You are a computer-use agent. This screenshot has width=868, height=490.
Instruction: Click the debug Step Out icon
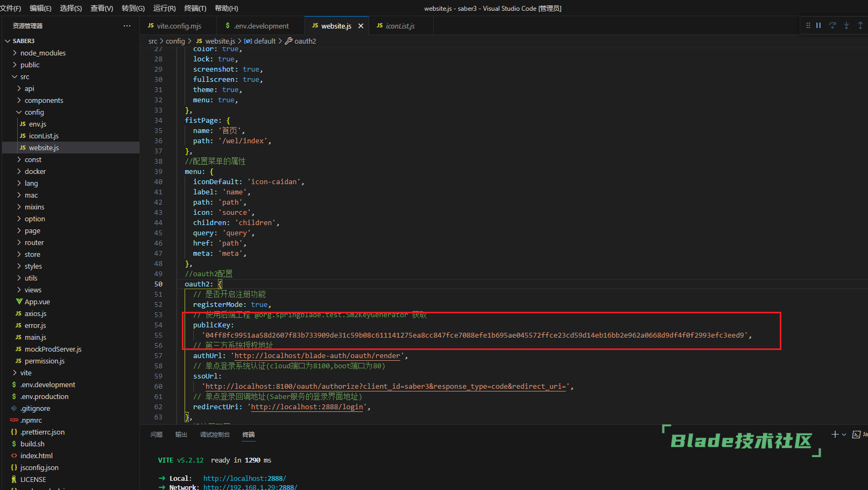(x=860, y=25)
